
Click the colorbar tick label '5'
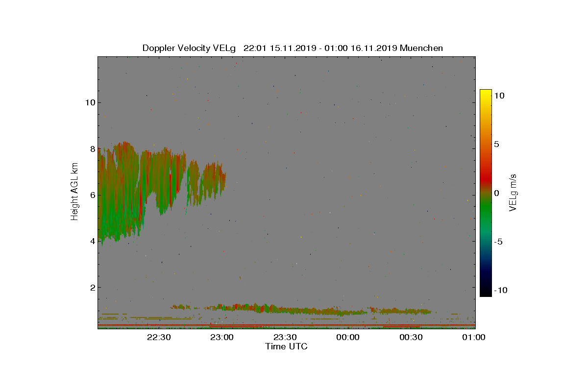pos(496,145)
